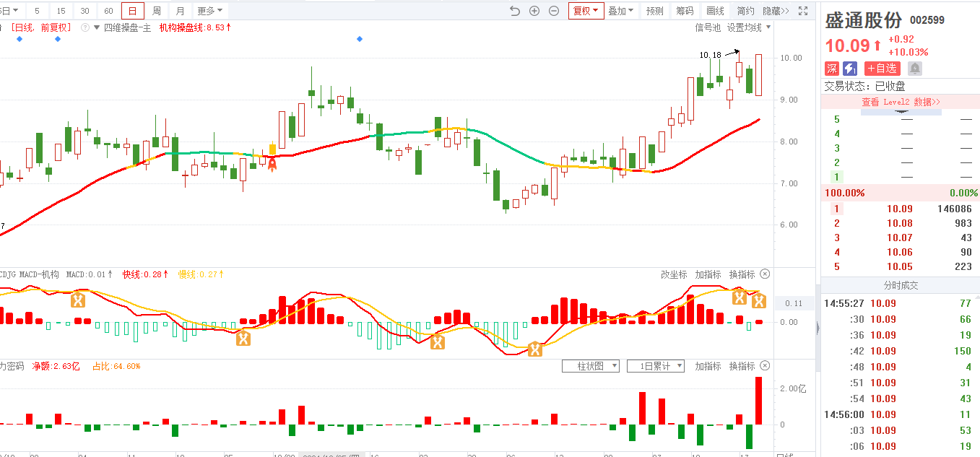This screenshot has width=980, height=457.
Task: Click the tallest red capital-flow bar
Action: pos(758,401)
